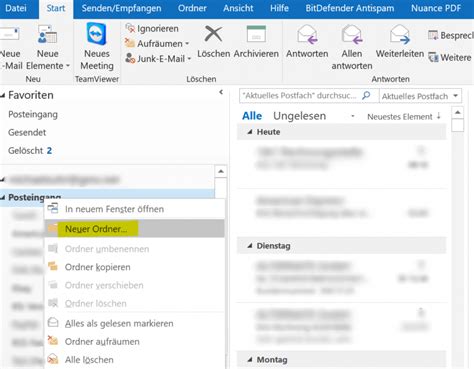474x369 pixels.
Task: Open the Neue Elemente dropdown arrow
Action: (x=68, y=66)
